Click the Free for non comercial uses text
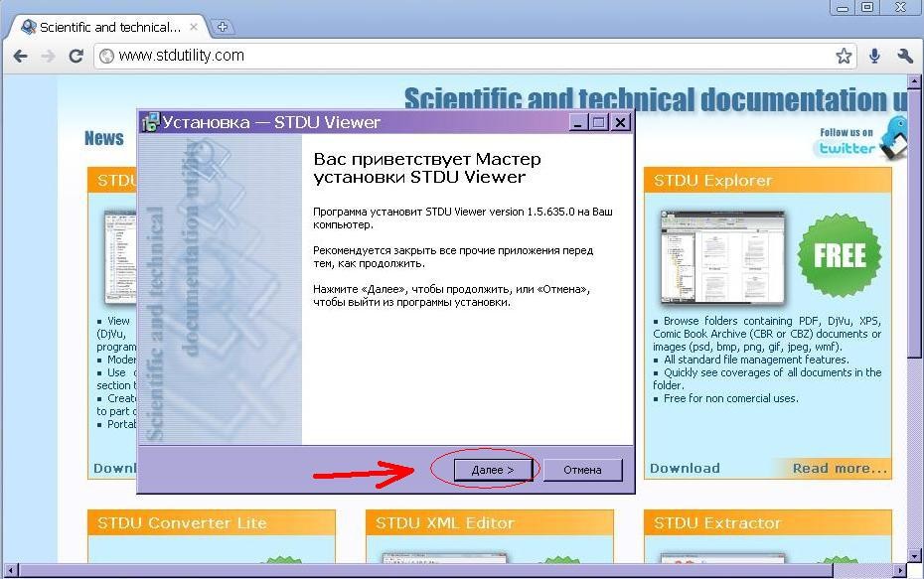The image size is (924, 579). (x=730, y=398)
